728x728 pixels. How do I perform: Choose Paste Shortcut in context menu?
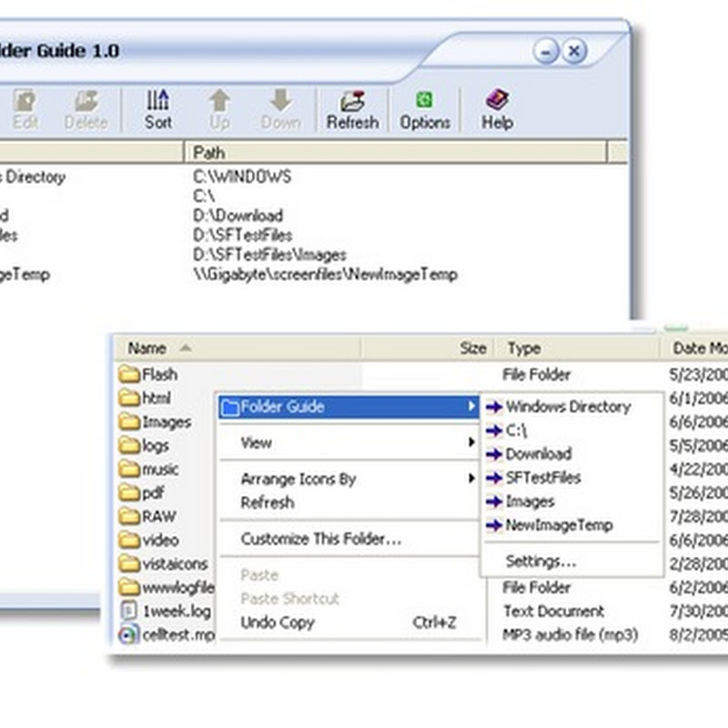coord(349,599)
